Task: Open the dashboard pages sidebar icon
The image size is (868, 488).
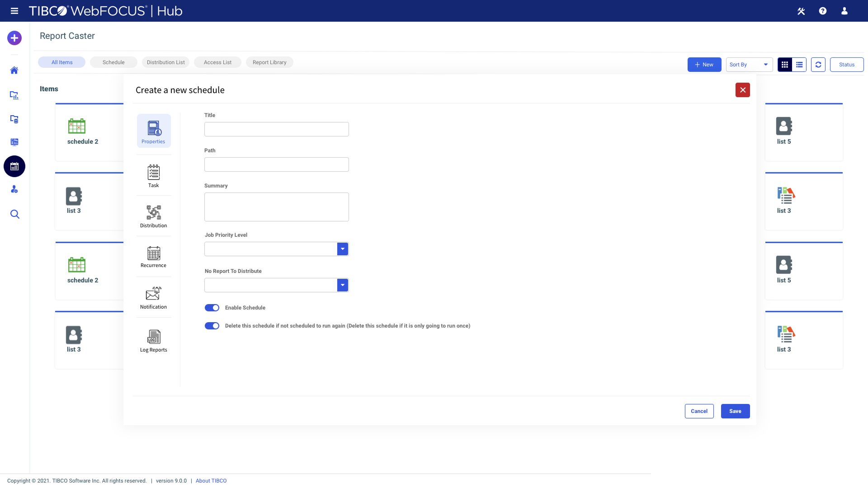Action: click(x=14, y=142)
